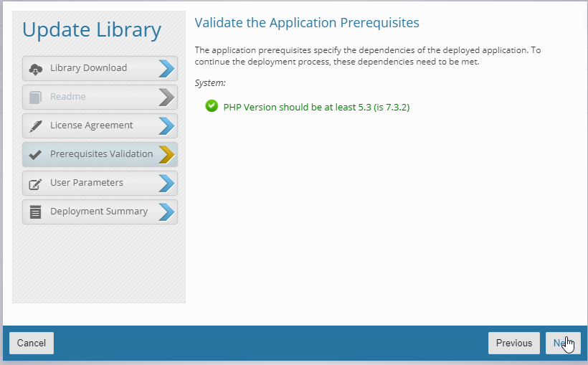Click the pencil icon beside License Agreement
The height and width of the screenshot is (365, 588).
coord(35,126)
